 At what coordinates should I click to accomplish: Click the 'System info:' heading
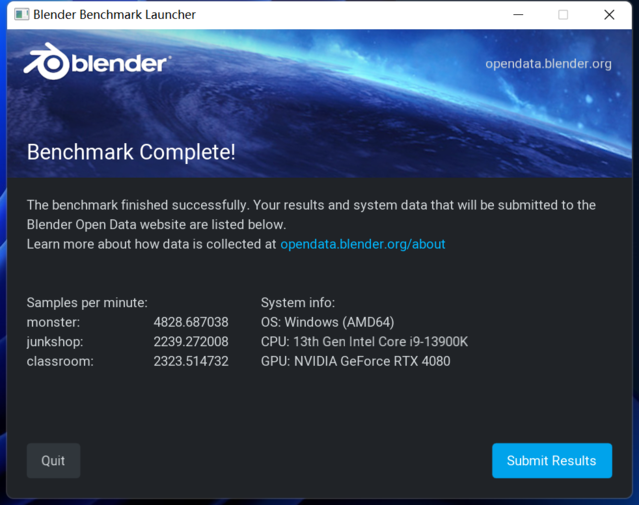298,303
